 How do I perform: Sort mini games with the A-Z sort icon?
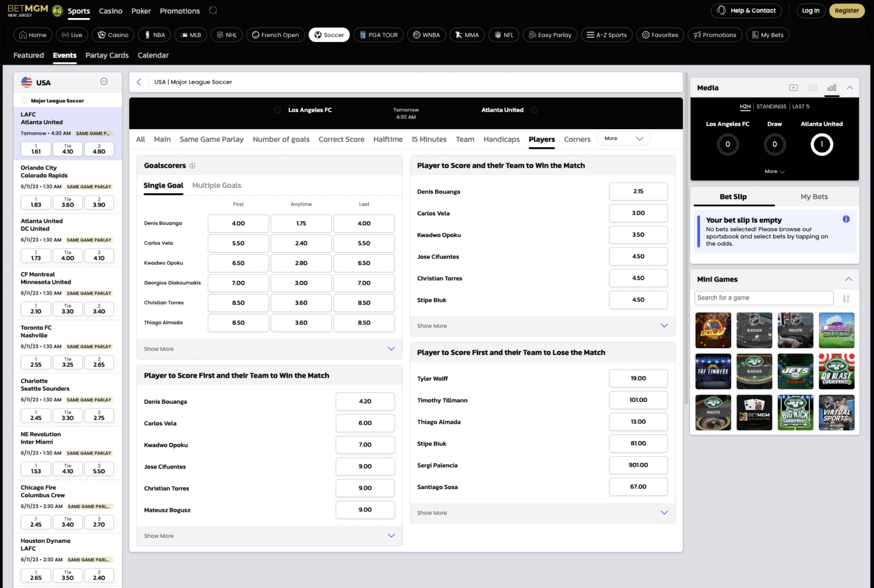pos(846,298)
